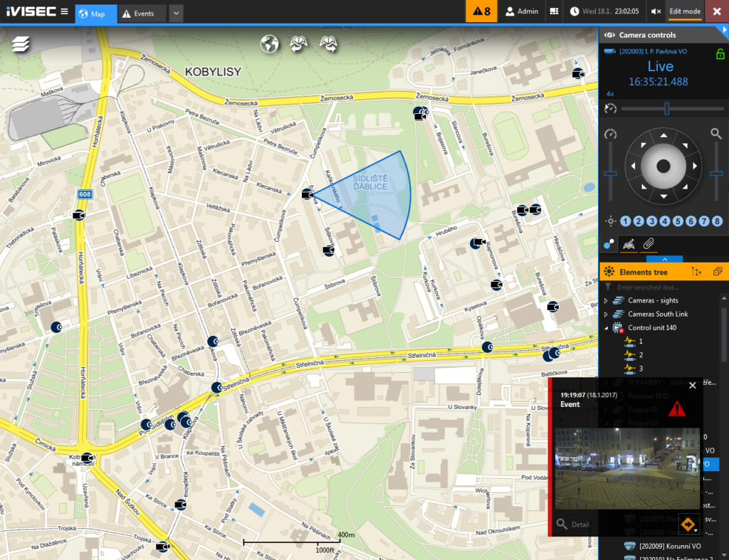Click the I. P. Pavlova VO camera name
This screenshot has width=729, height=560.
pos(652,51)
